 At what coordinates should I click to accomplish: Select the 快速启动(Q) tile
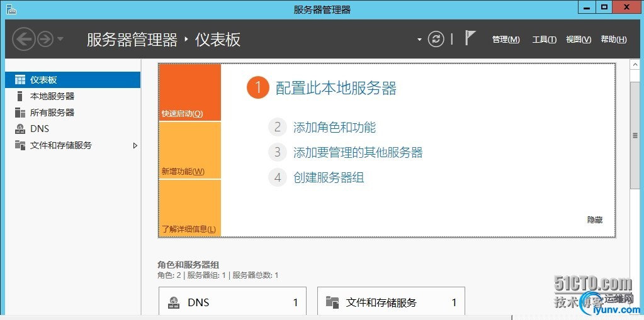click(x=189, y=92)
